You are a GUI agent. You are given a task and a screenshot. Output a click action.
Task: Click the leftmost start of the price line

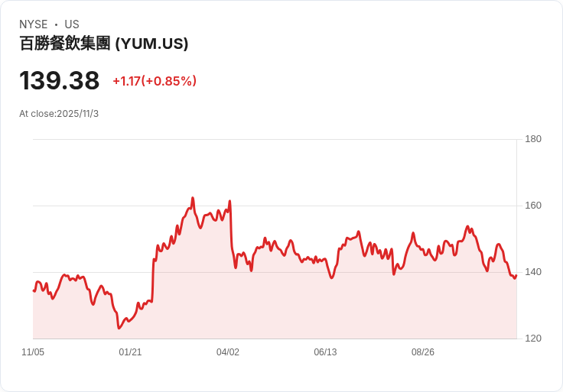point(34,290)
